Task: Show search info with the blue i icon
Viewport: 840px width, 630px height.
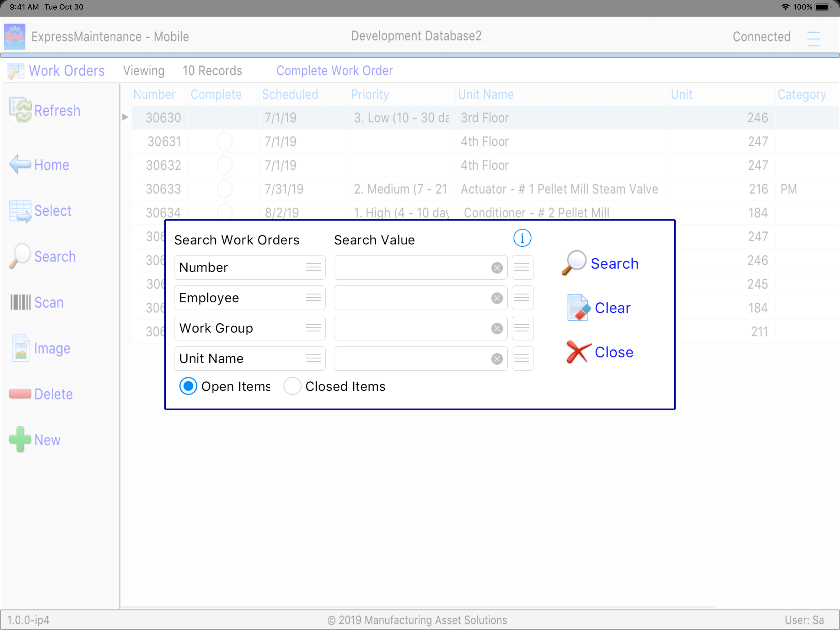Action: 522,238
